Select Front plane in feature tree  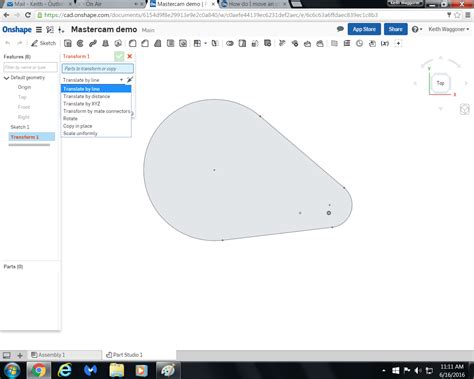[24, 107]
